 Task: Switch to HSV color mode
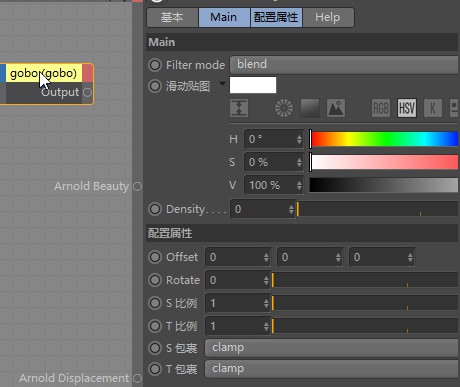(407, 108)
